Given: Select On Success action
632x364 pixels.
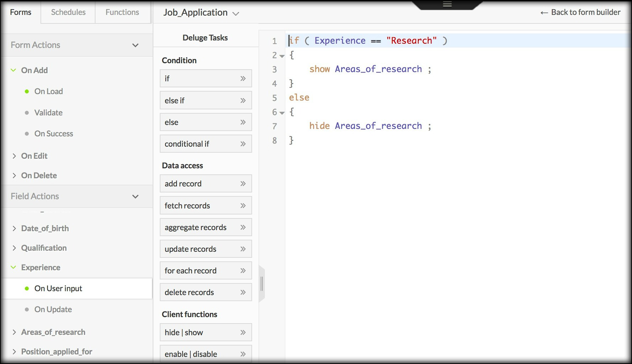Looking at the screenshot, I should point(54,134).
